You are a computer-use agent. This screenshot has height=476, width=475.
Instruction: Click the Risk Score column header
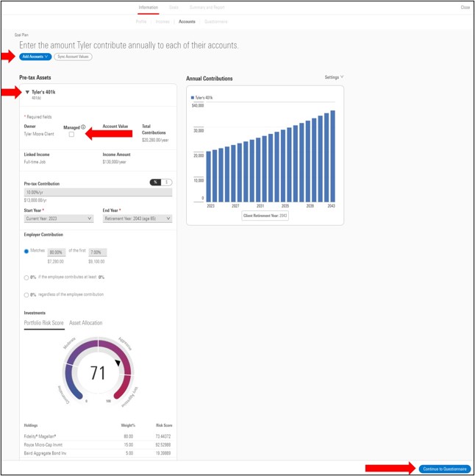click(164, 425)
